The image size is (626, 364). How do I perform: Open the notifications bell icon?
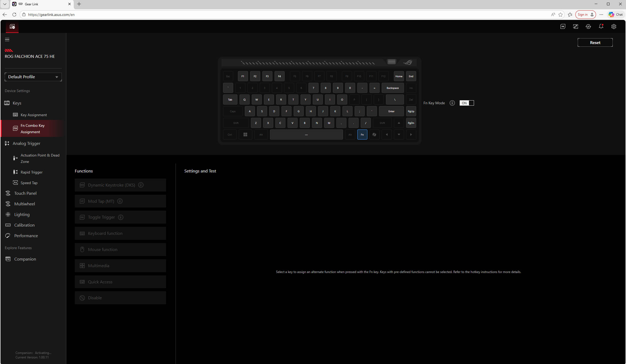pyautogui.click(x=601, y=26)
